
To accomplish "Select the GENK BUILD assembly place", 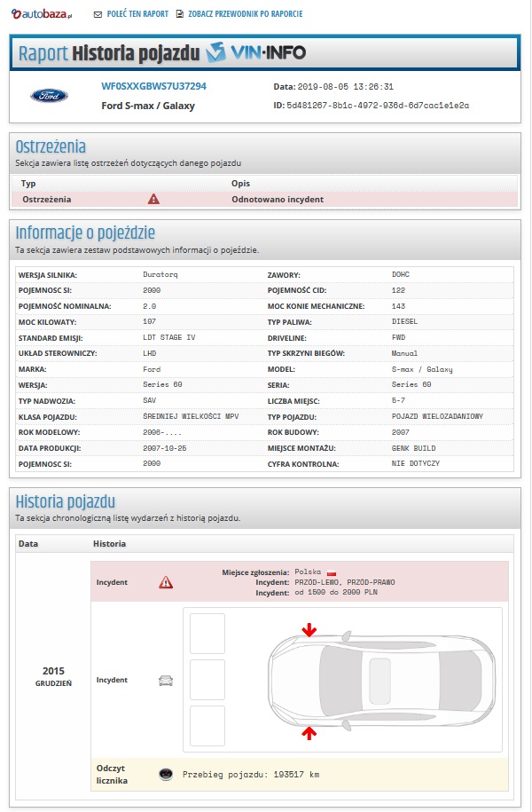I will (x=413, y=448).
